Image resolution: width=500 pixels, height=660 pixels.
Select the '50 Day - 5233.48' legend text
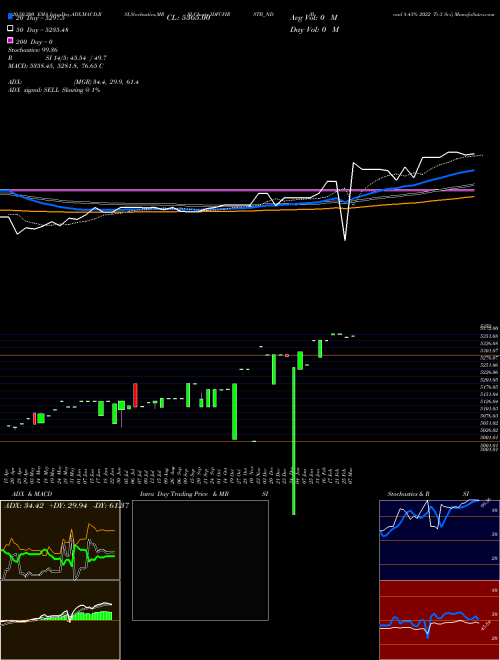click(x=42, y=30)
